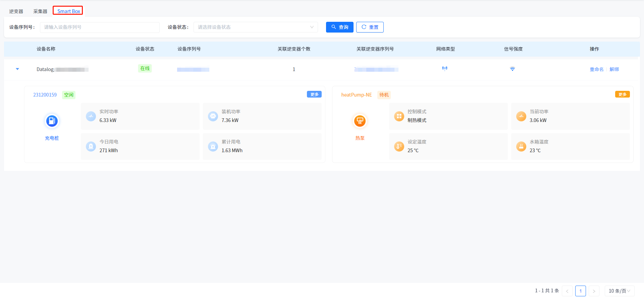Collapse the Datalog device row

click(x=17, y=69)
